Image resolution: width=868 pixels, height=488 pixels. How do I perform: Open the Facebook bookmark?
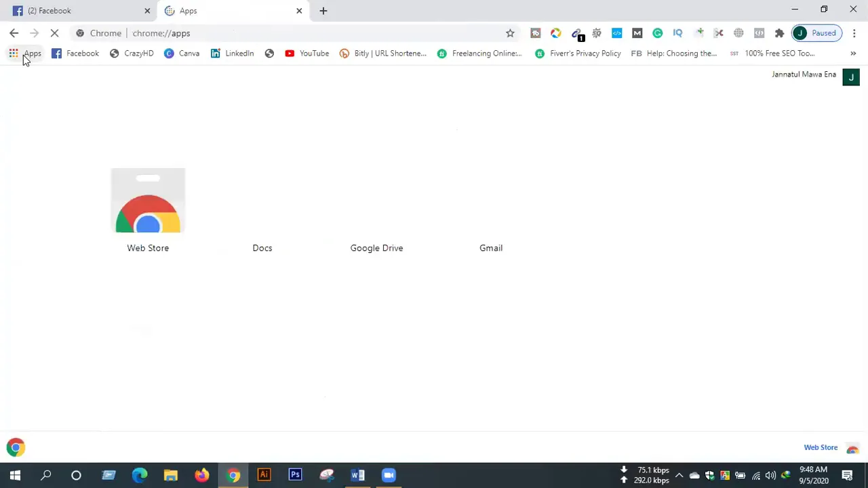click(75, 54)
